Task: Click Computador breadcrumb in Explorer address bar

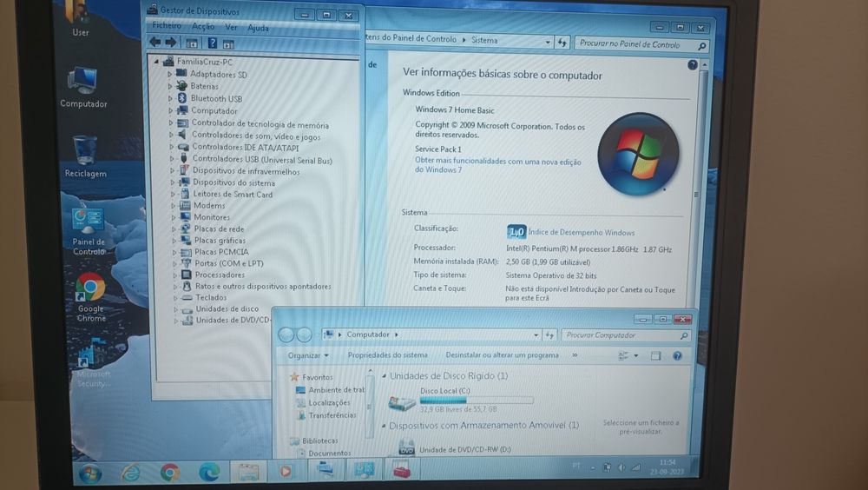Action: click(367, 334)
